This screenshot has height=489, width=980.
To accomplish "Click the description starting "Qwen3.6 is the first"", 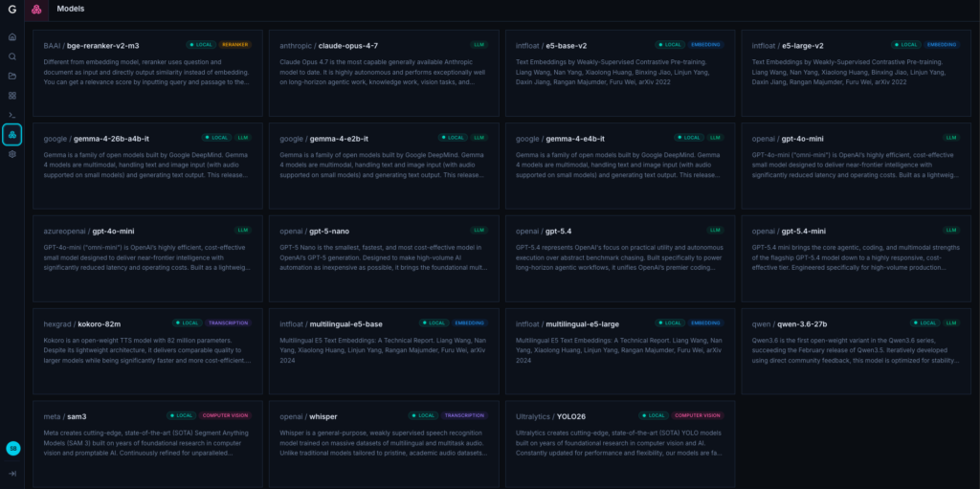I will (856, 350).
